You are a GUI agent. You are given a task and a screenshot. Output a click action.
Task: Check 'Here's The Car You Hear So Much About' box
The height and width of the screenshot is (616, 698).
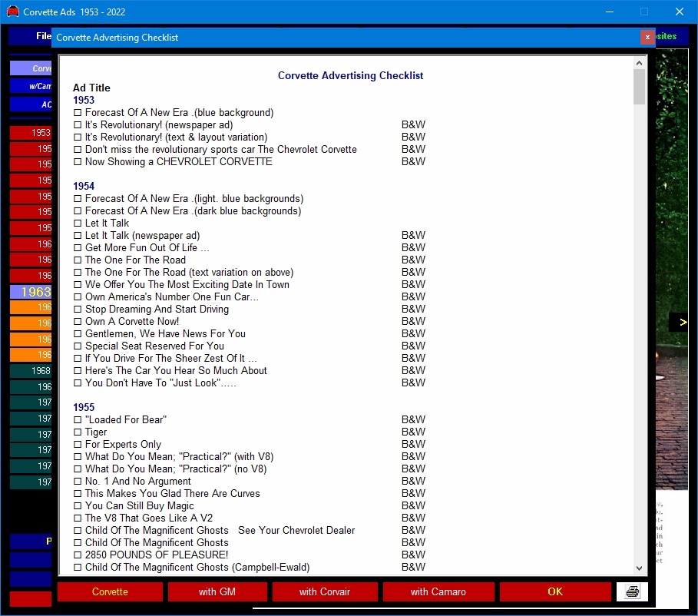[x=78, y=370]
